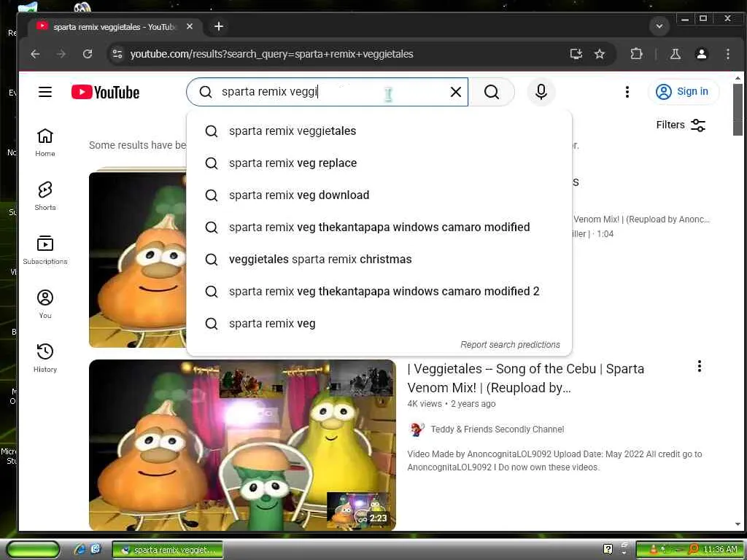Reload the YouTube page
This screenshot has height=560, width=747.
(88, 54)
